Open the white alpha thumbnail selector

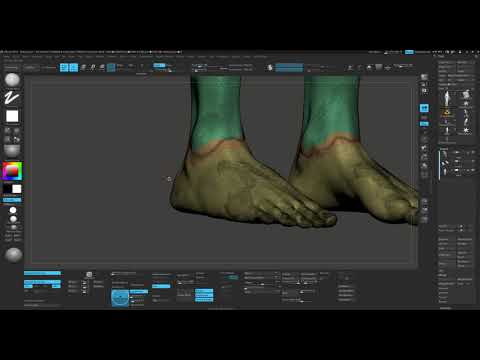[x=12, y=116]
